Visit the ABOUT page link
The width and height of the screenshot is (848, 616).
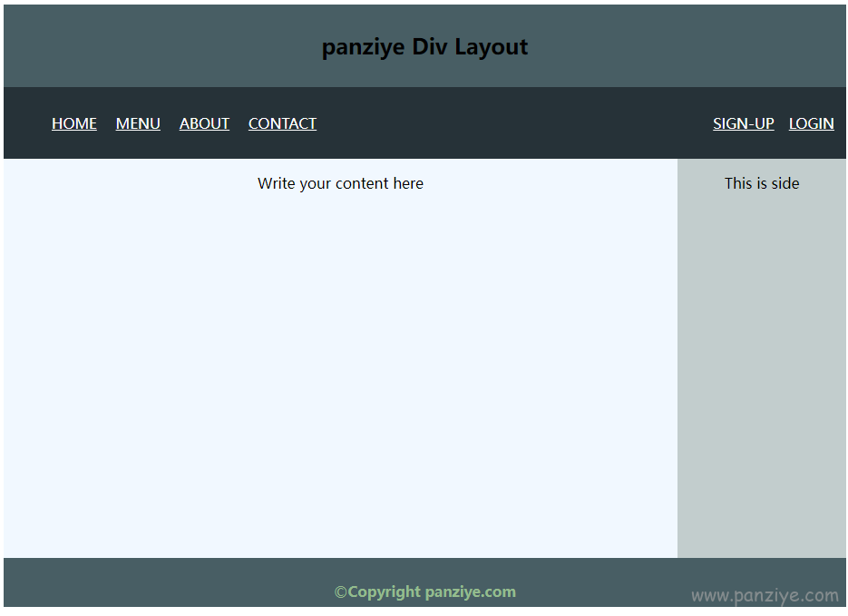(204, 124)
